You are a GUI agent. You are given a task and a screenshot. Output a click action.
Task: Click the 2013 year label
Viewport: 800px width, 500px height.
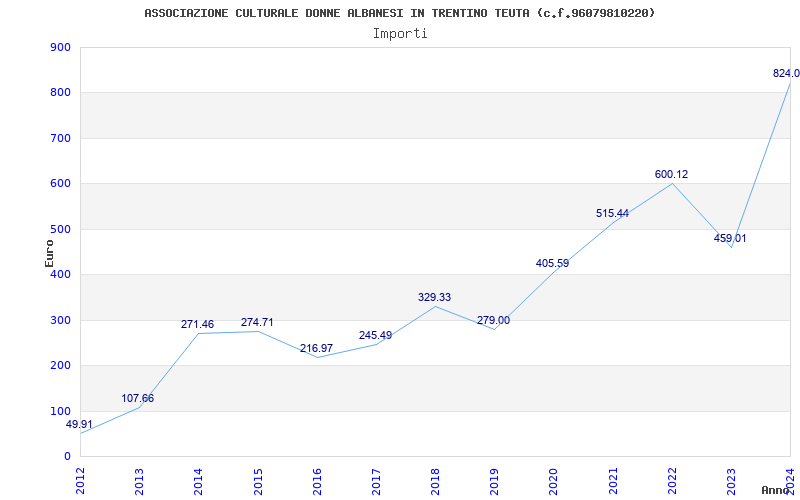140,481
